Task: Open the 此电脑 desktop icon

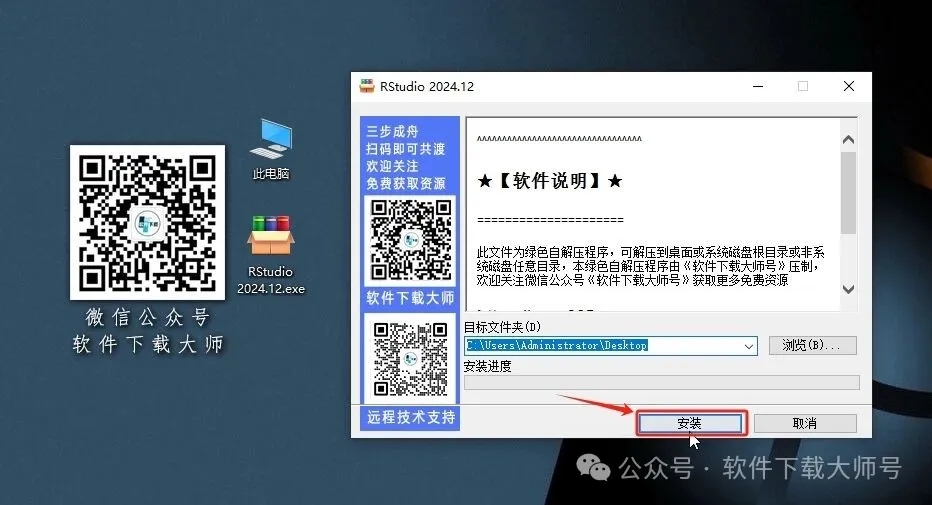Action: (270, 149)
